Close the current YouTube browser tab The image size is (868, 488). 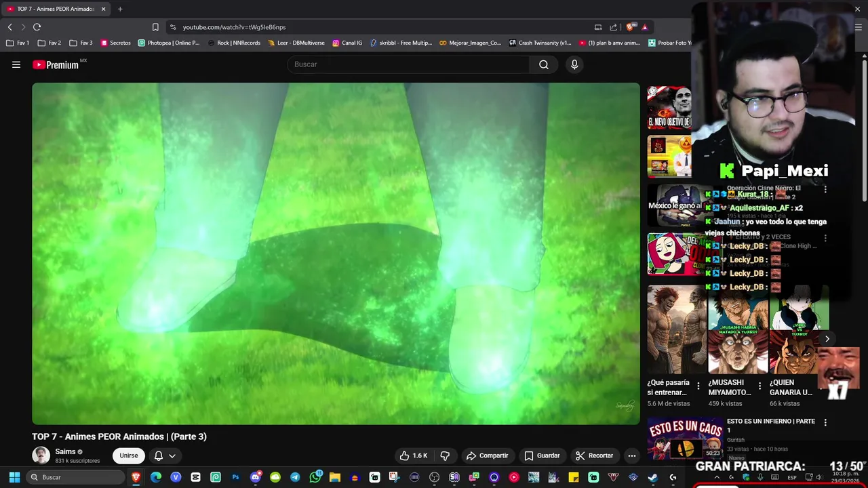pos(103,9)
